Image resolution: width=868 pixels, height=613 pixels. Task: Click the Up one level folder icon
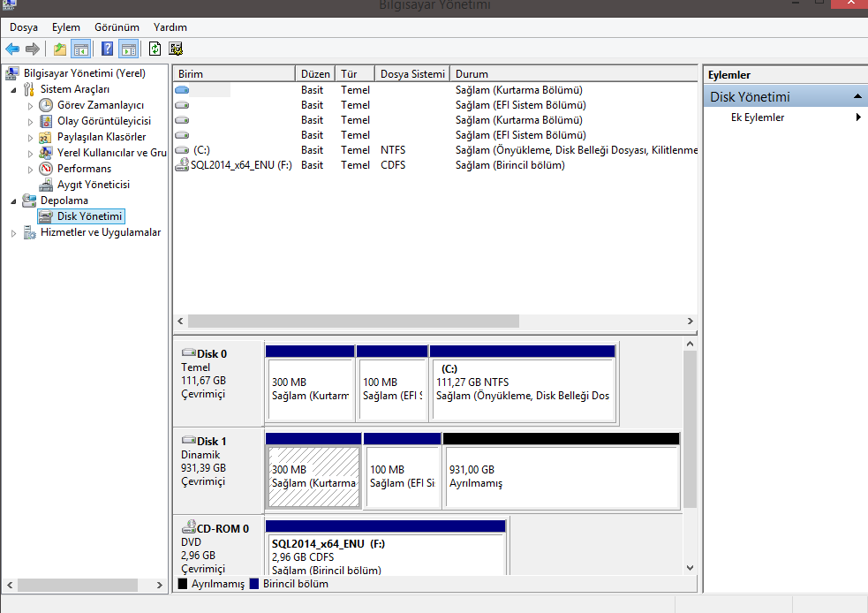(60, 49)
